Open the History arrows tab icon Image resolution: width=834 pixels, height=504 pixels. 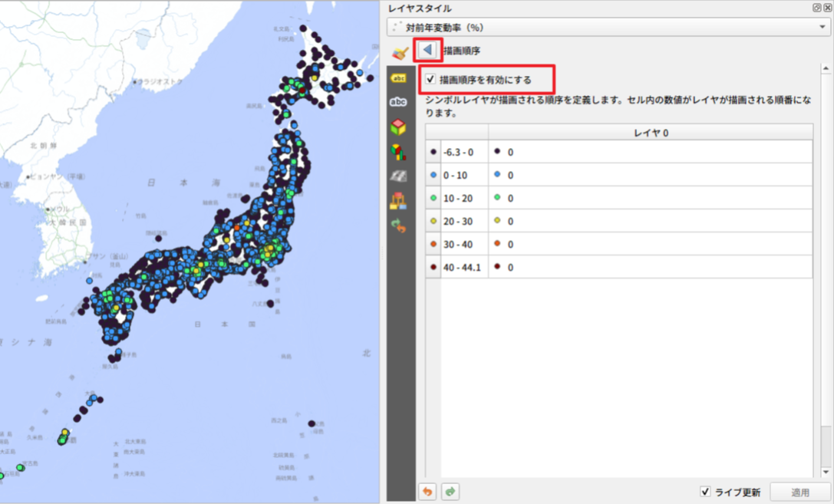pyautogui.click(x=398, y=226)
